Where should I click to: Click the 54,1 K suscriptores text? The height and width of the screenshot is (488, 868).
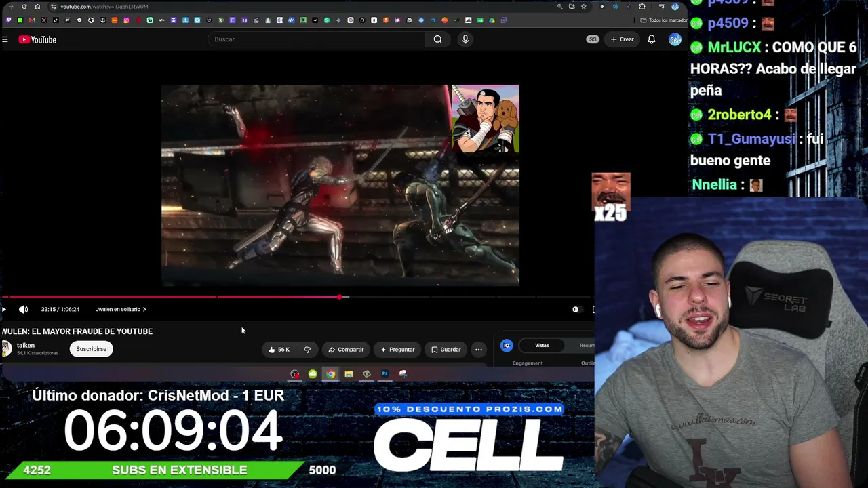click(37, 354)
